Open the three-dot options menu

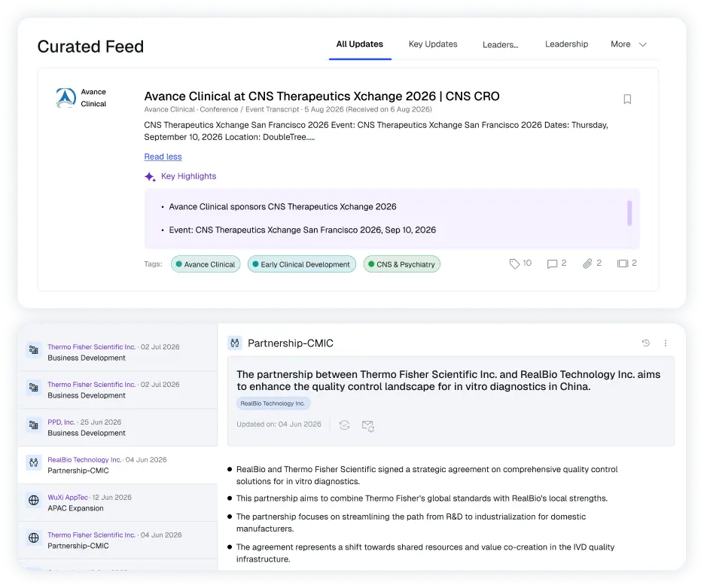[666, 343]
